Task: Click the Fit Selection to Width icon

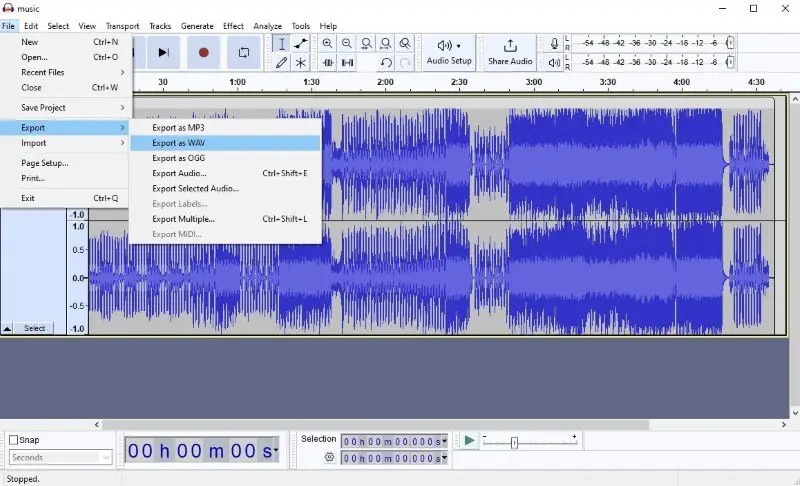Action: pos(366,43)
